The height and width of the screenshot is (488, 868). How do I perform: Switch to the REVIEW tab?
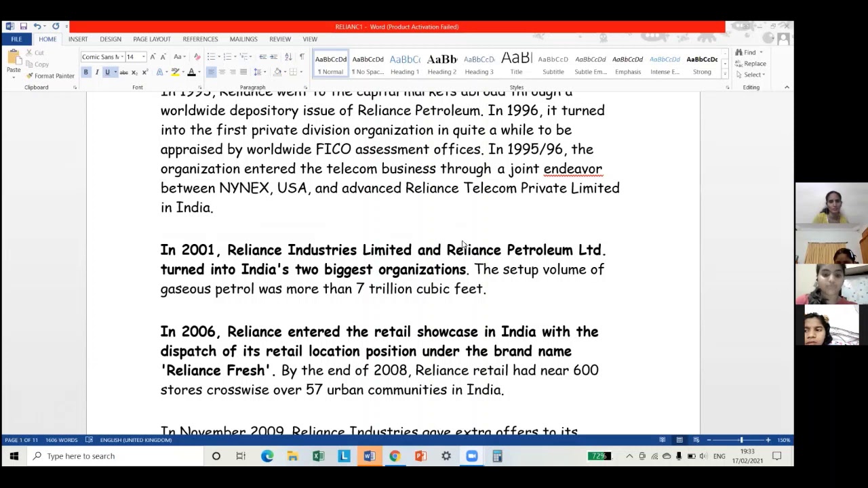tap(280, 39)
